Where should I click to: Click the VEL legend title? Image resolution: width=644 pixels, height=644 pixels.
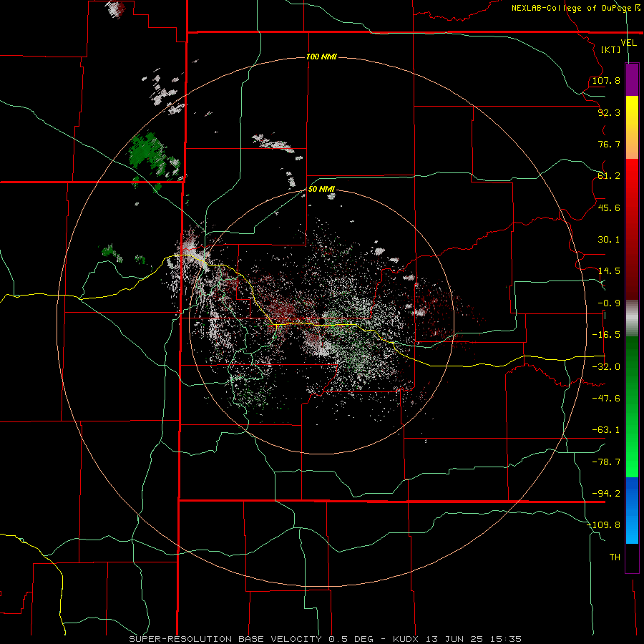point(628,43)
